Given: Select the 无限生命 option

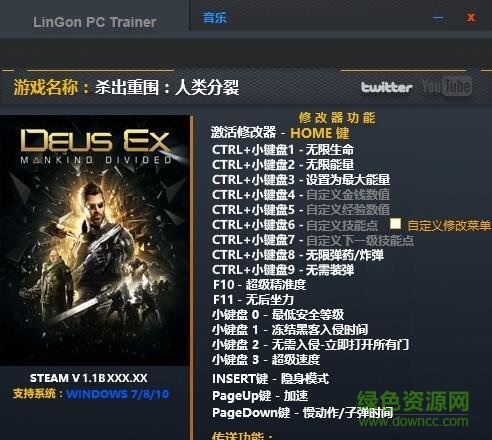Looking at the screenshot, I should click(x=283, y=150).
